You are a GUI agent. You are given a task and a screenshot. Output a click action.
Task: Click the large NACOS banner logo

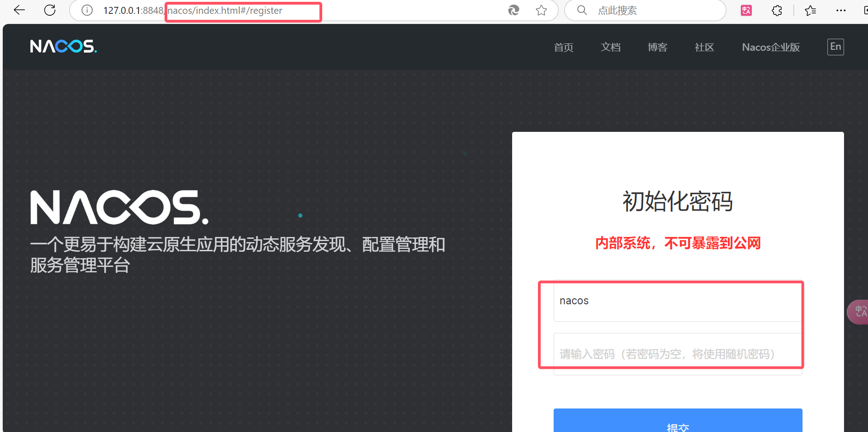[x=119, y=207]
